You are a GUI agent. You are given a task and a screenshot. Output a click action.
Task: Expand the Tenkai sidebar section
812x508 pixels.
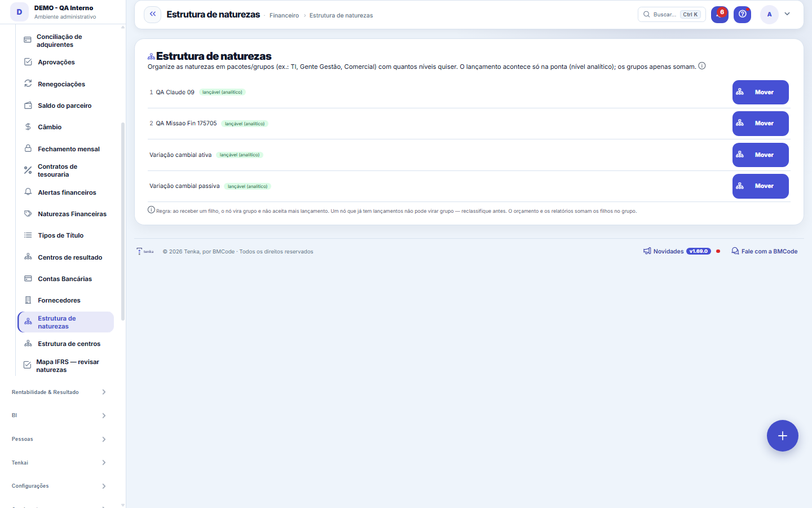(x=59, y=463)
